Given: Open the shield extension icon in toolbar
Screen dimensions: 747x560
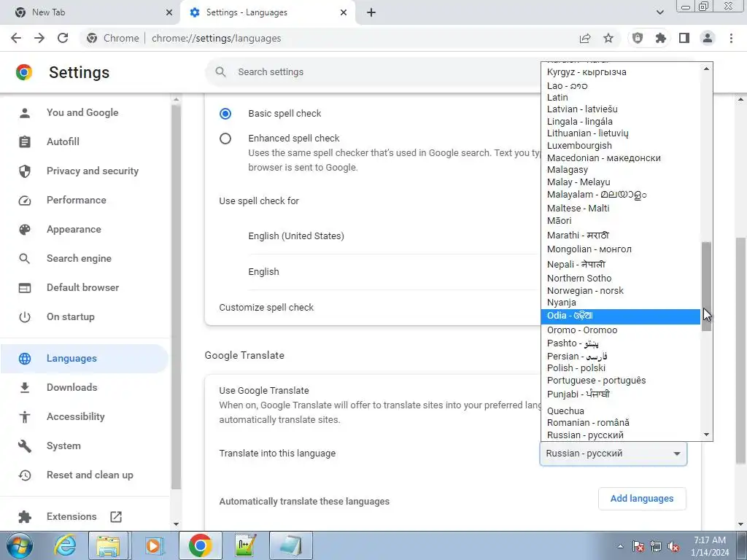Looking at the screenshot, I should (638, 38).
